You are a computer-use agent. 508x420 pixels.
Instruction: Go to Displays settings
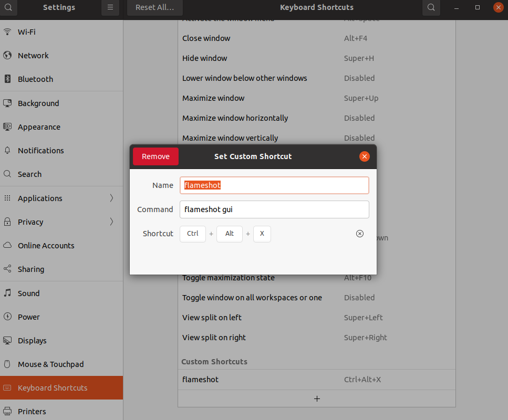[x=61, y=341]
